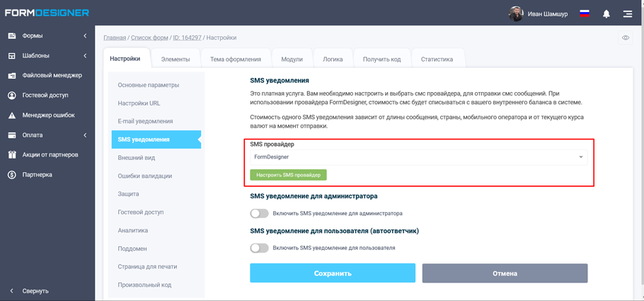Open the SMS provider dropdown
This screenshot has height=301, width=644.
(418, 157)
